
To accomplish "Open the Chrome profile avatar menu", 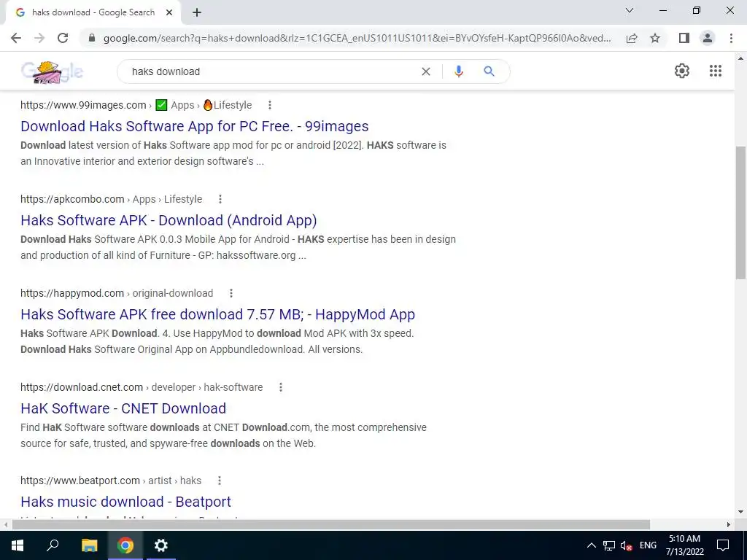I will coord(708,38).
